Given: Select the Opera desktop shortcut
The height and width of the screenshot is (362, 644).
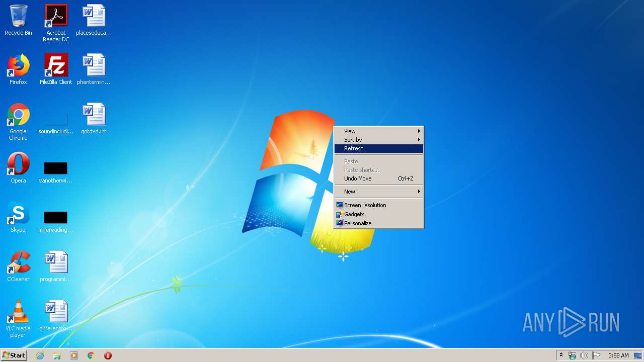Looking at the screenshot, I should [x=18, y=168].
